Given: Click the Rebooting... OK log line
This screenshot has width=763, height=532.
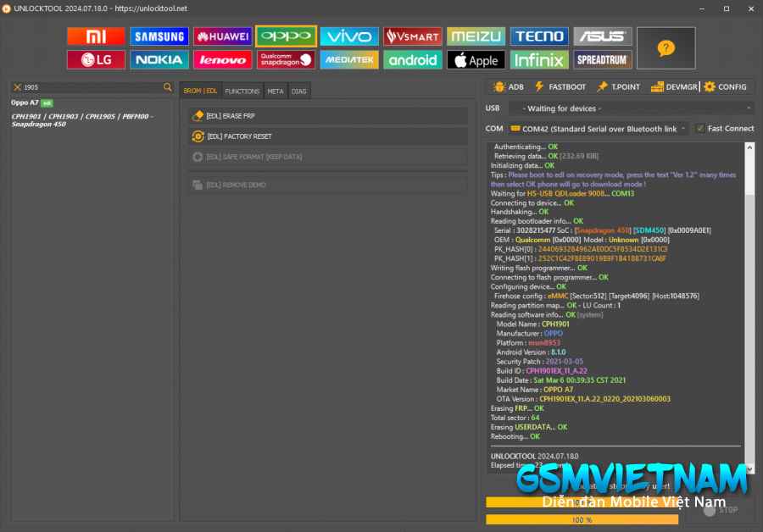Looking at the screenshot, I should pos(515,436).
